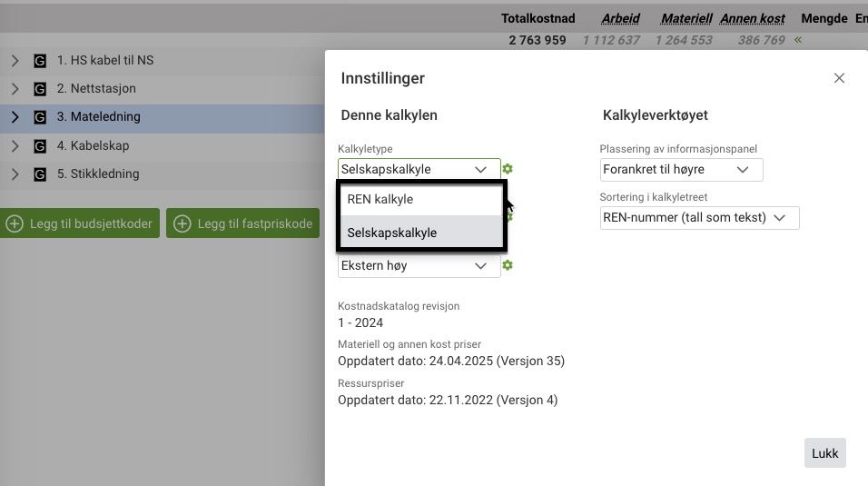Screen dimensions: 868x486
Task: Select the 5. Stikkledning label
Action: coord(98,174)
